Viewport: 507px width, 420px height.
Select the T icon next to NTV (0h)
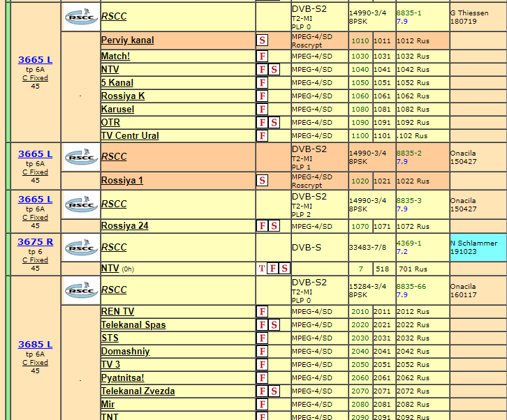click(263, 269)
